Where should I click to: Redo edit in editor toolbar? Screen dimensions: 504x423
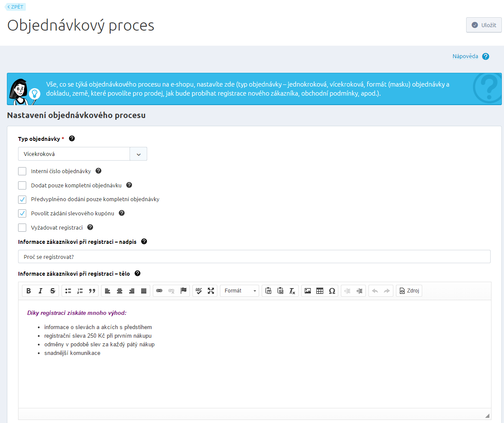click(x=387, y=291)
